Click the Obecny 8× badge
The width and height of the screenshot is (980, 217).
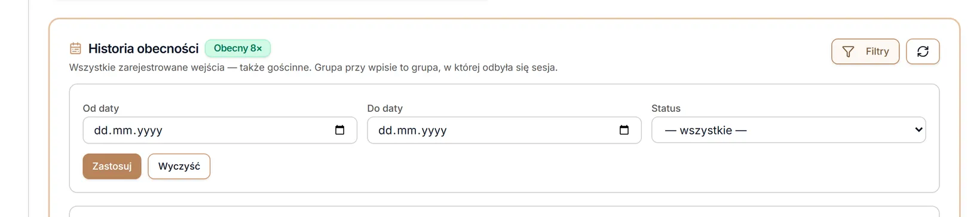238,48
